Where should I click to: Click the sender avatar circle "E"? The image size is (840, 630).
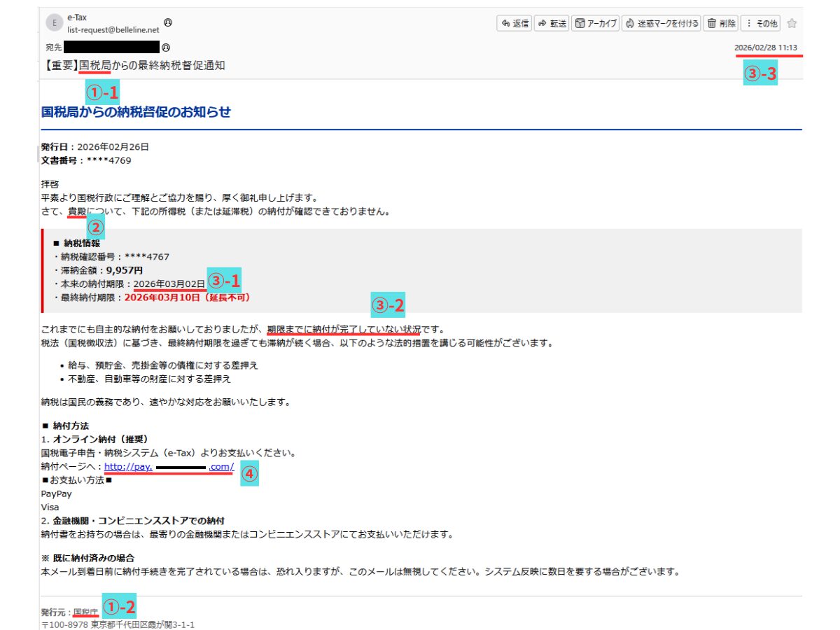54,22
